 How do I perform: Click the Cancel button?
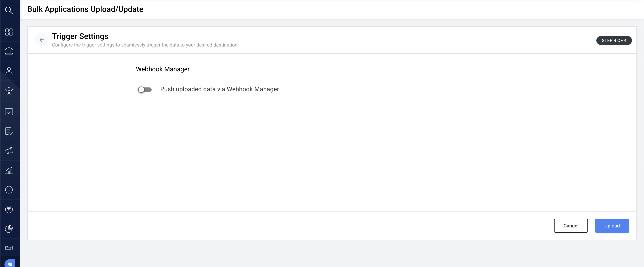pos(571,226)
